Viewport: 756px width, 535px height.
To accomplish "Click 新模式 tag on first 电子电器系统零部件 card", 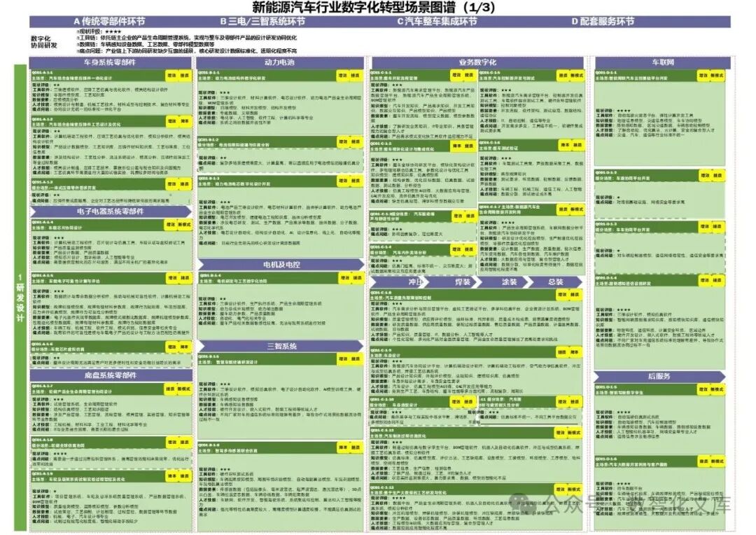I will (184, 225).
